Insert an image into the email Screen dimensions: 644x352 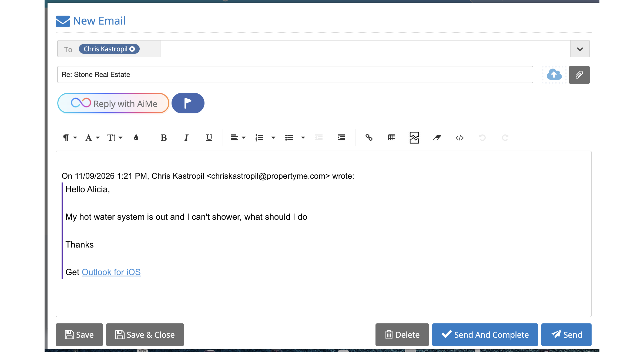[x=414, y=138]
